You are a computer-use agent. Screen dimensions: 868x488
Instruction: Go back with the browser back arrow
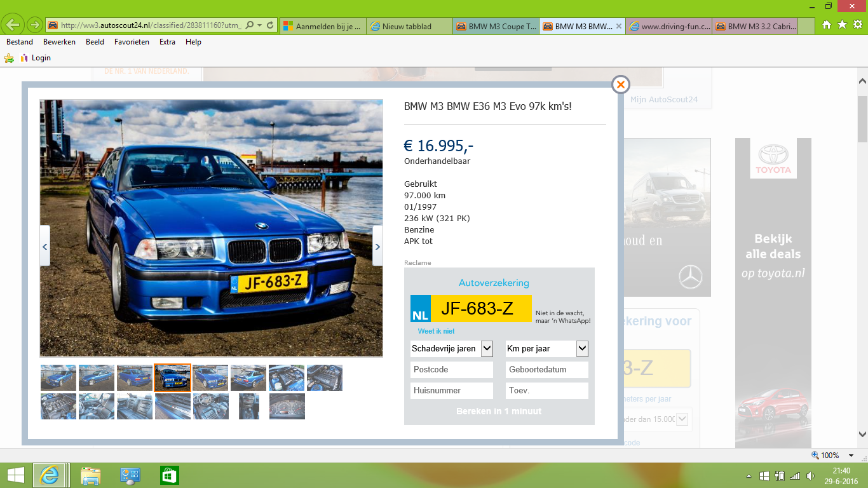coord(13,25)
